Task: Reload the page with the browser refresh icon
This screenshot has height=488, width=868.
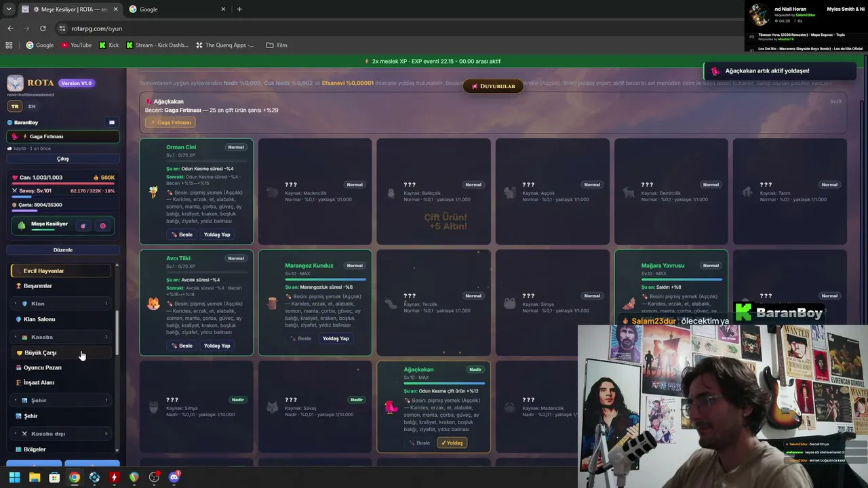Action: [43, 28]
